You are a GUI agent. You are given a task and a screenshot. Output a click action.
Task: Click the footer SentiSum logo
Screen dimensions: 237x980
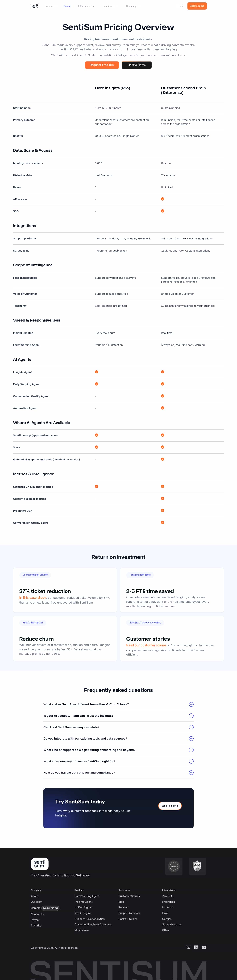[x=39, y=864]
